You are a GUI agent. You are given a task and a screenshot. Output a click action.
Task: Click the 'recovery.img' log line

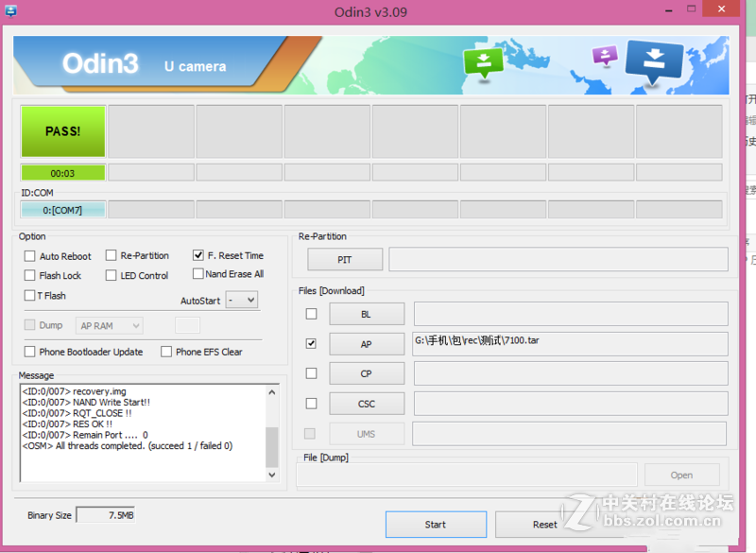tap(75, 391)
